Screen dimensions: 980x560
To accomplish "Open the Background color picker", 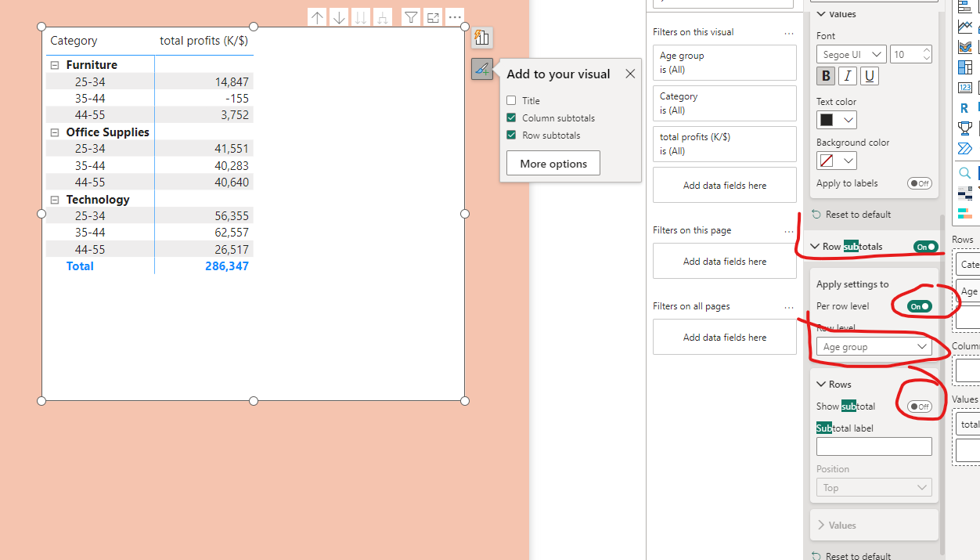I will pyautogui.click(x=837, y=161).
